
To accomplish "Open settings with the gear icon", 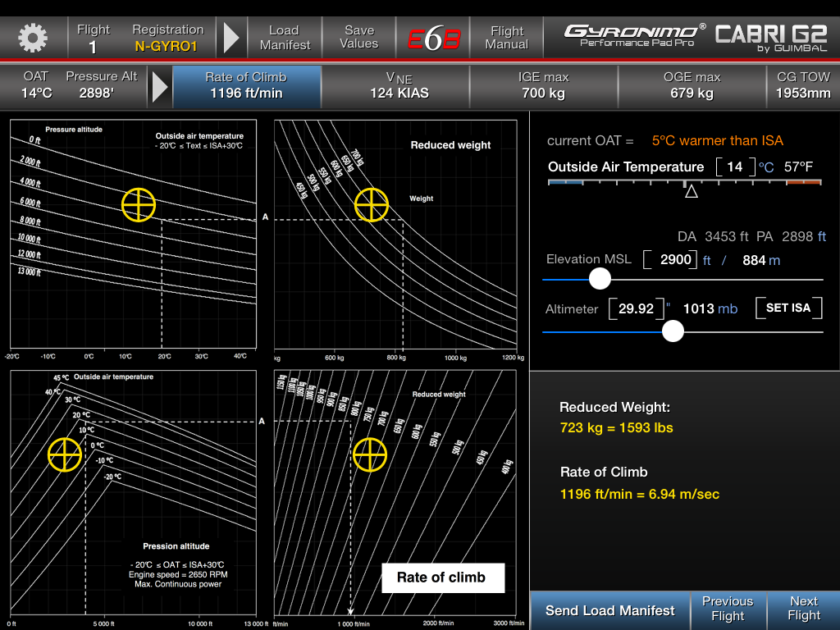I will coord(33,38).
